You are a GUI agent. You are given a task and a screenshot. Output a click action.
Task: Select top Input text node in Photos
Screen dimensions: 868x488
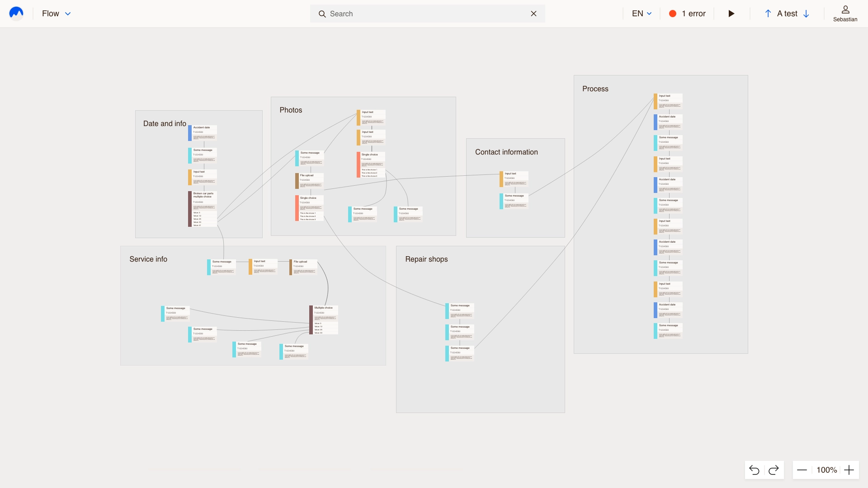click(x=371, y=117)
